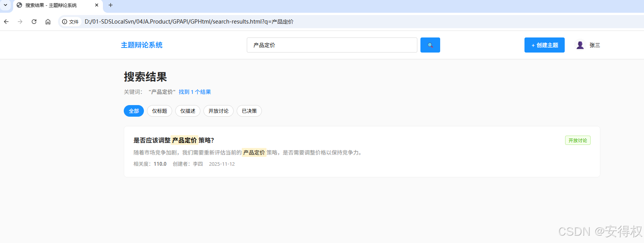The width and height of the screenshot is (644, 243).
Task: Open result 是否应该调整产品定价策略?
Action: click(x=174, y=140)
